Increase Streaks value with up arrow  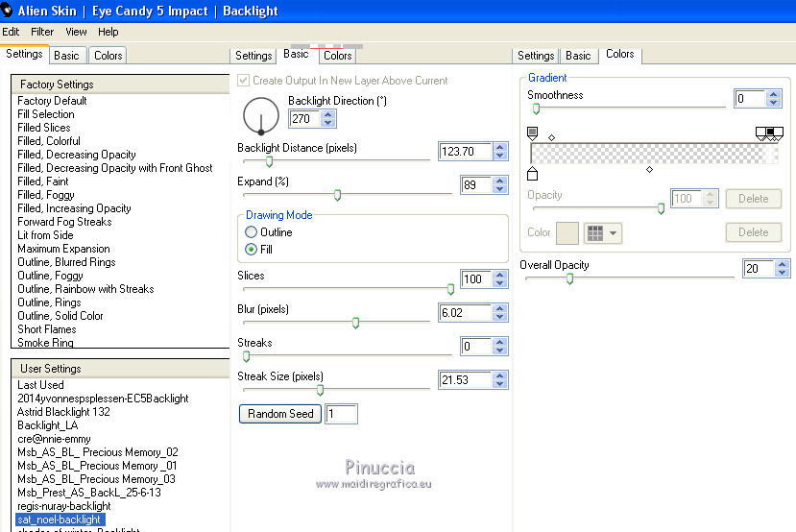coord(500,342)
